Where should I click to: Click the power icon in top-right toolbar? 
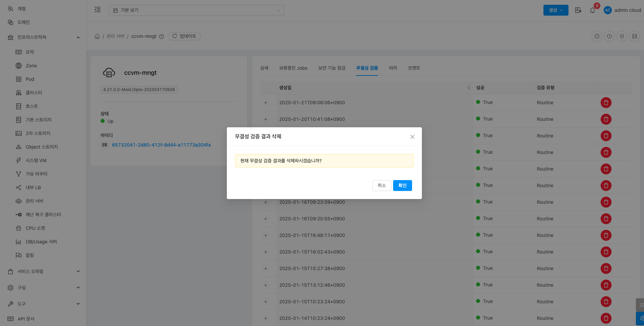(x=609, y=36)
